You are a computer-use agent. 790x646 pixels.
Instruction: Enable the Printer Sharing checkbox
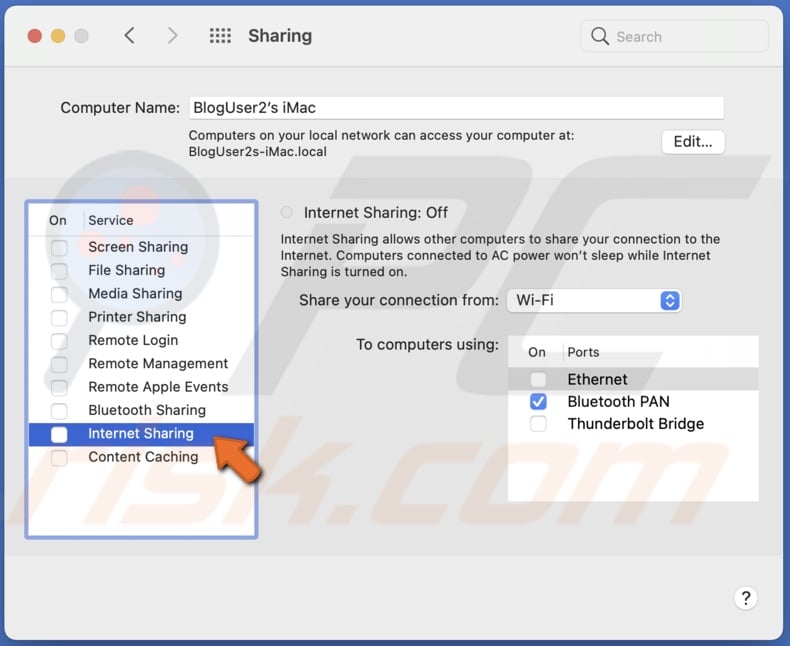(x=59, y=317)
